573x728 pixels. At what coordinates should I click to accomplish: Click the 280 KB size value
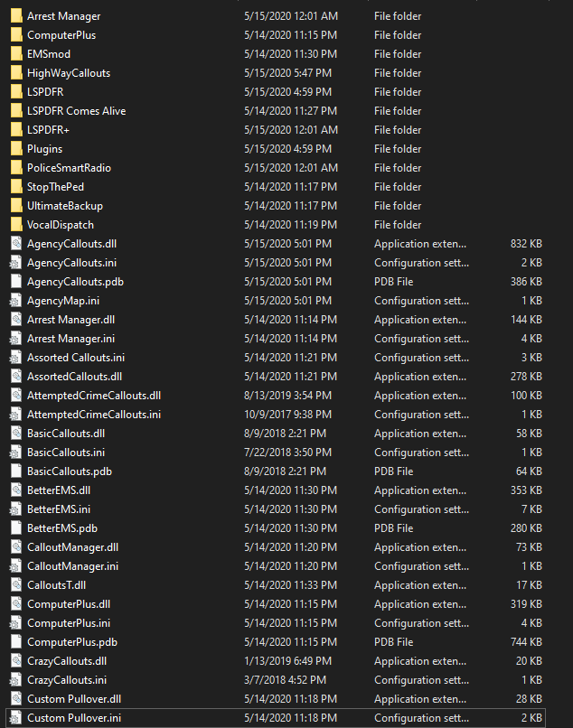click(526, 528)
